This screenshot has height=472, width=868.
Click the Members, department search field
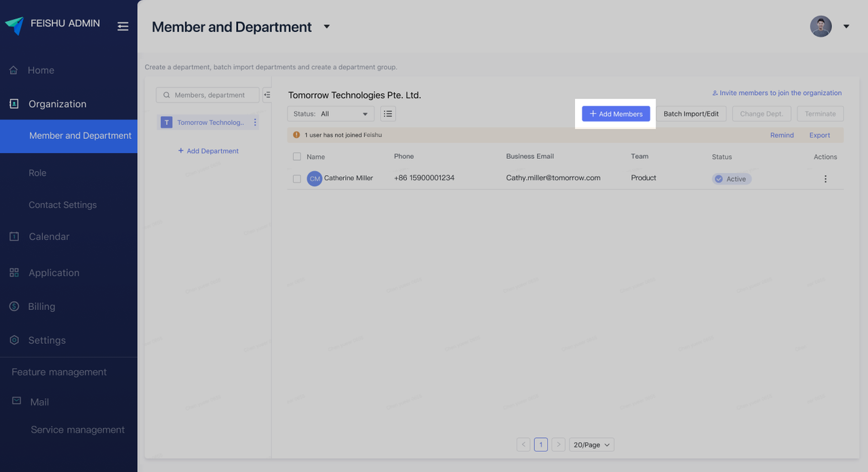pyautogui.click(x=207, y=94)
